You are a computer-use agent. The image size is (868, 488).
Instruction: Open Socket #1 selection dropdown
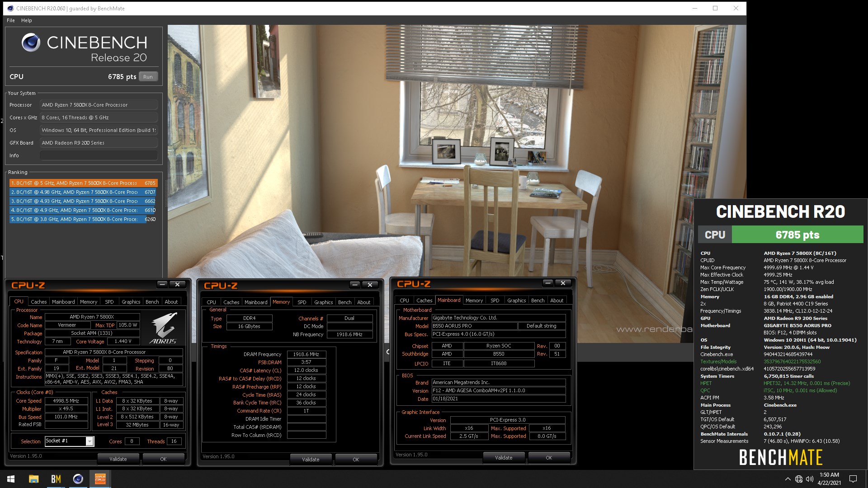pyautogui.click(x=90, y=441)
